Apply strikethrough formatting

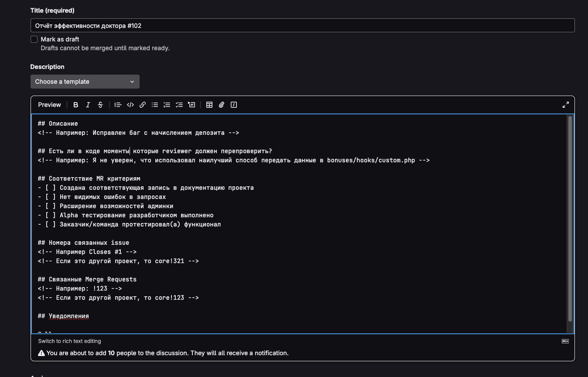[100, 105]
